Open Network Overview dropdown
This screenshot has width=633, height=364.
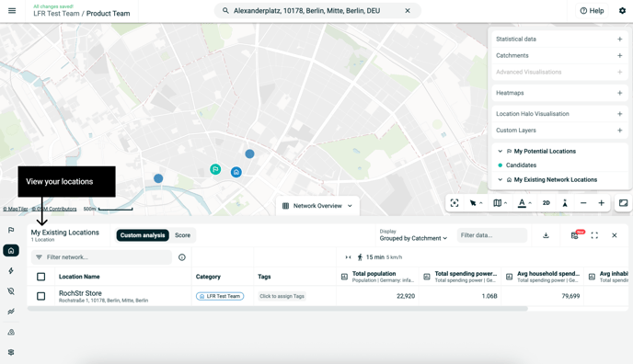click(x=317, y=206)
